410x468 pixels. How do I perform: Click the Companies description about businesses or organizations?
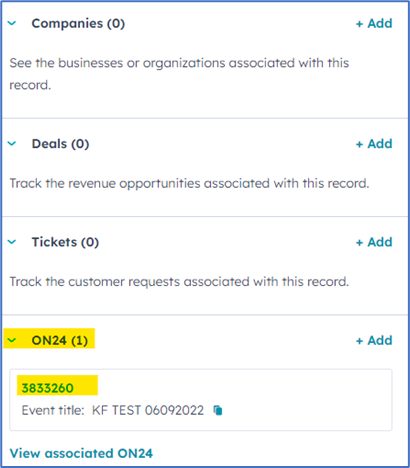click(179, 74)
